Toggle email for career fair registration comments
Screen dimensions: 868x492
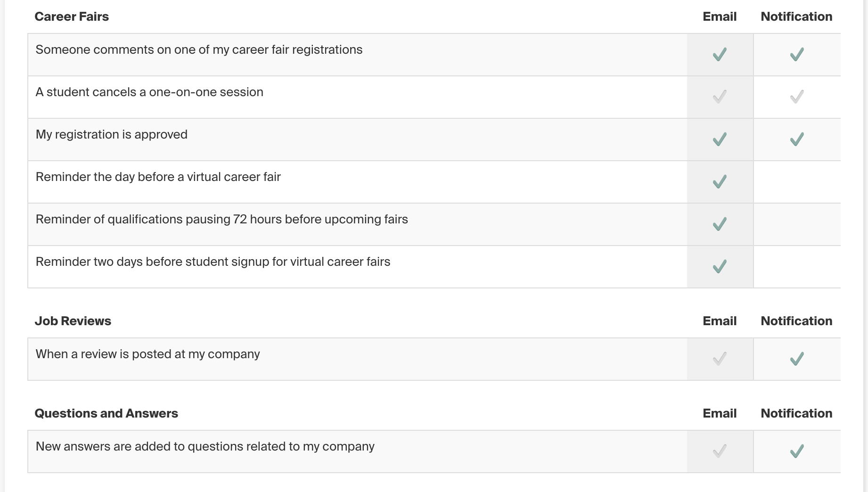coord(720,55)
